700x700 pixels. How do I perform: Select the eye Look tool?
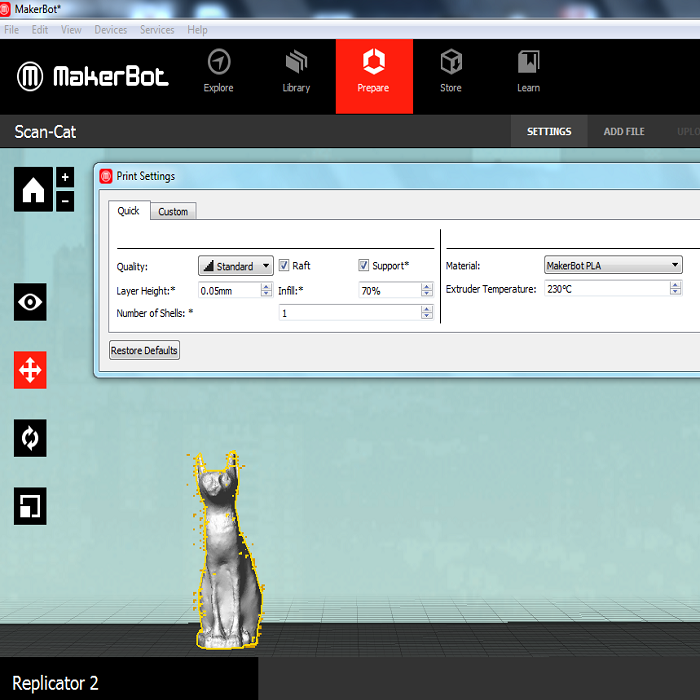click(x=30, y=302)
